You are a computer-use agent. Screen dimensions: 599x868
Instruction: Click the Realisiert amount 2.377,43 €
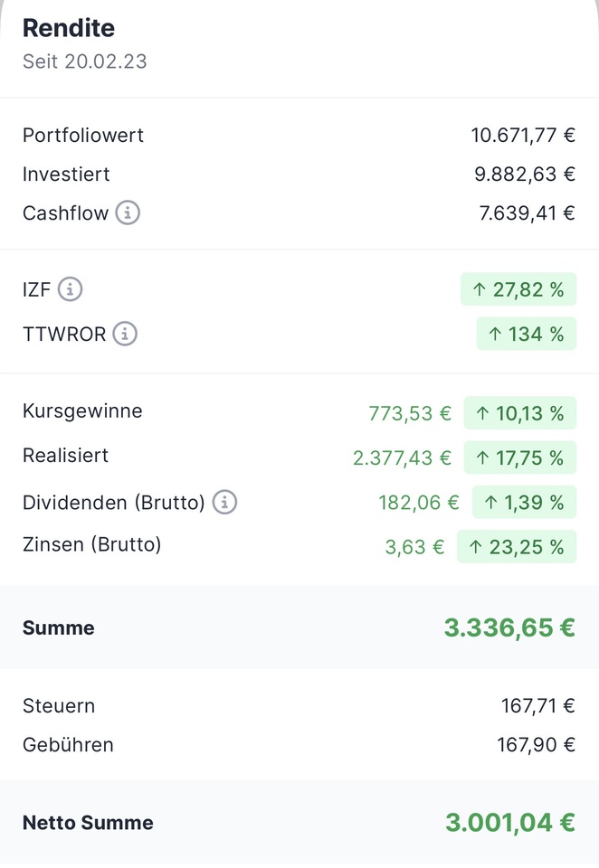[402, 458]
